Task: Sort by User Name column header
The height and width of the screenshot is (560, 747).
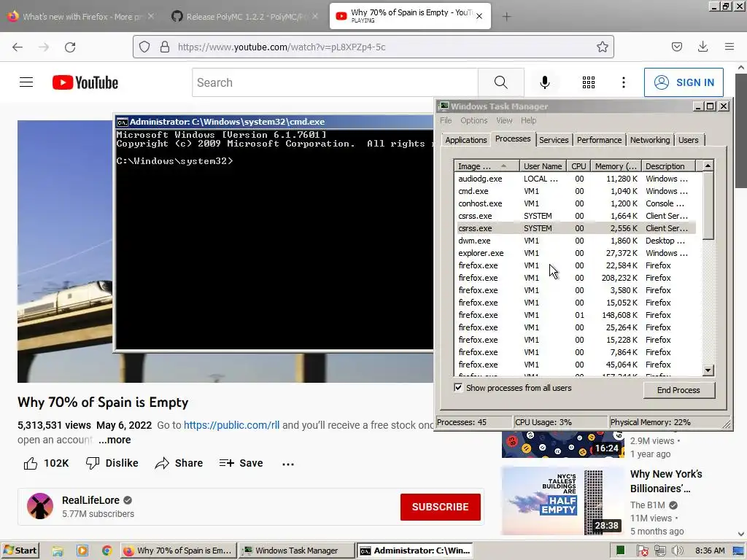Action: click(x=543, y=166)
